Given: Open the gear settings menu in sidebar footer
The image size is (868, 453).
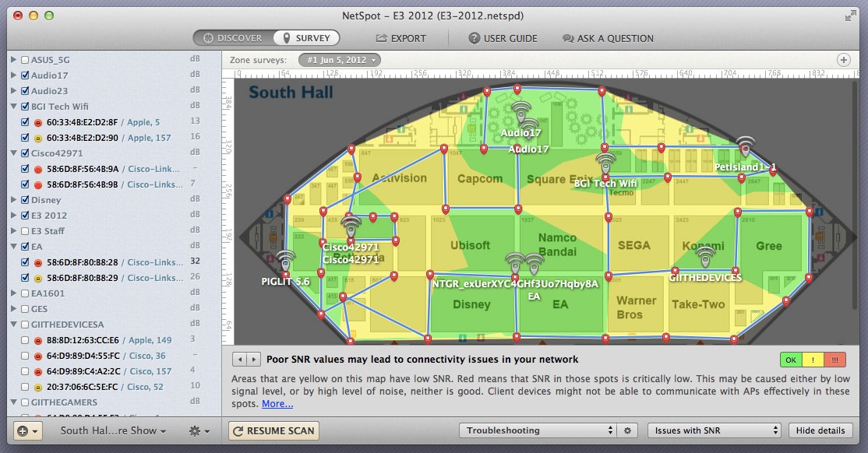Looking at the screenshot, I should point(199,431).
